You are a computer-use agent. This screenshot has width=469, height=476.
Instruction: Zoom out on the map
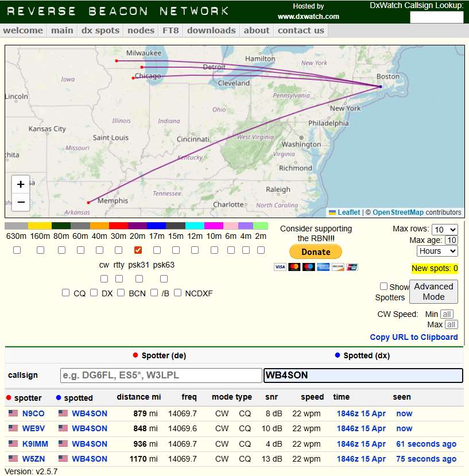tap(21, 202)
